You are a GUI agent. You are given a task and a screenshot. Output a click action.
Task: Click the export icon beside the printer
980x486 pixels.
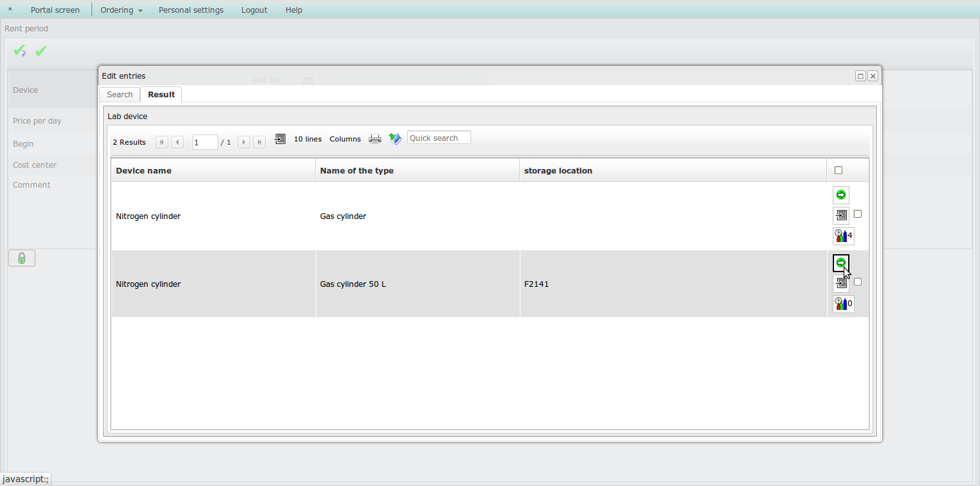(396, 139)
